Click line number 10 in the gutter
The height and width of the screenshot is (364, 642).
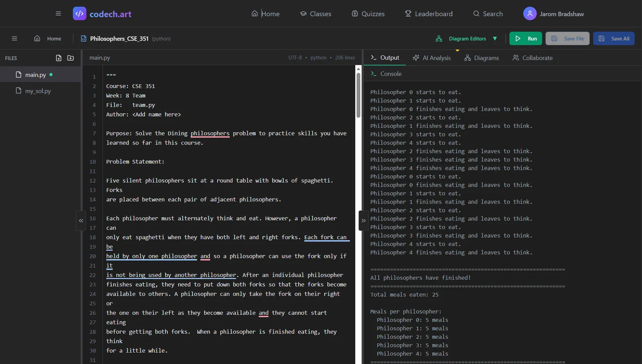click(x=93, y=162)
